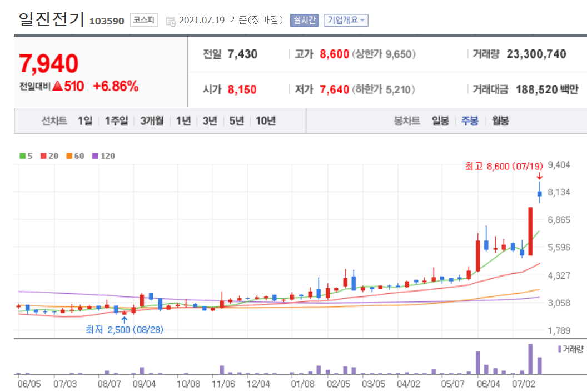The height and width of the screenshot is (392, 587).
Task: Select the 1일 line chart tab
Action: (85, 121)
